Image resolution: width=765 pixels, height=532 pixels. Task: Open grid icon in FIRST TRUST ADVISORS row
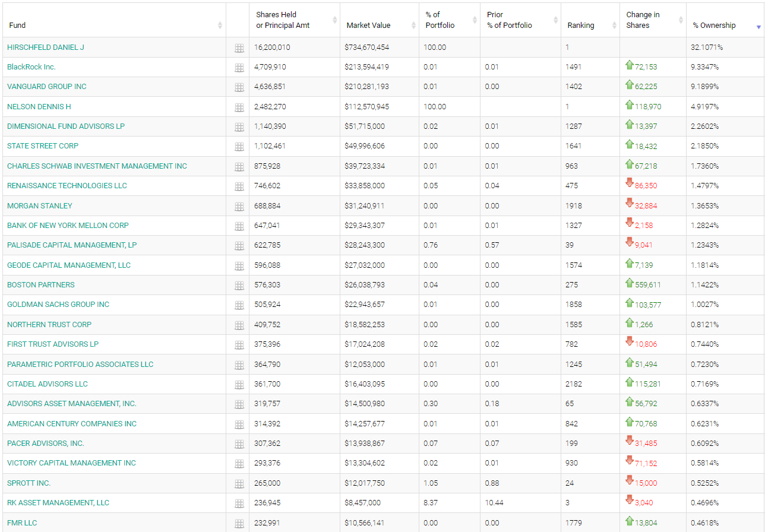click(x=239, y=345)
